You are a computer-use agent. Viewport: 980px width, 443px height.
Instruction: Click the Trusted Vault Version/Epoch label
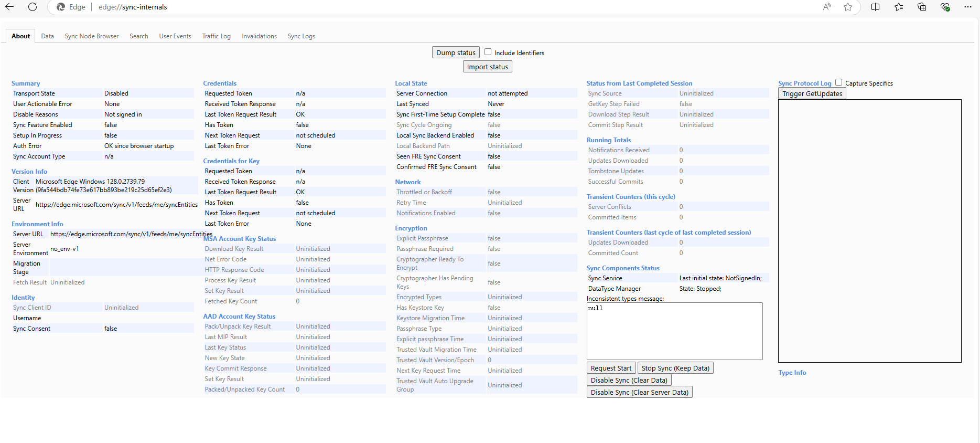[435, 360]
